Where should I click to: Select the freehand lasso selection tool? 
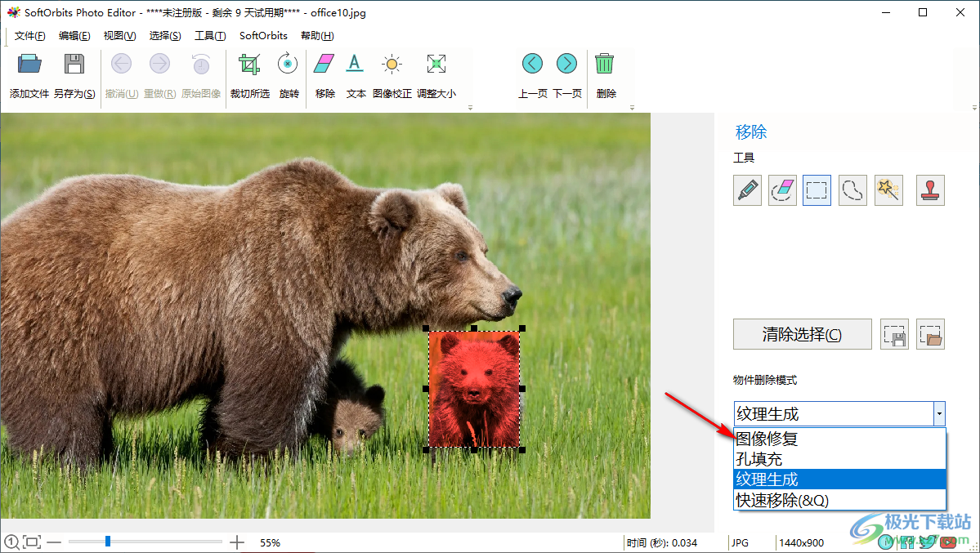pos(852,190)
